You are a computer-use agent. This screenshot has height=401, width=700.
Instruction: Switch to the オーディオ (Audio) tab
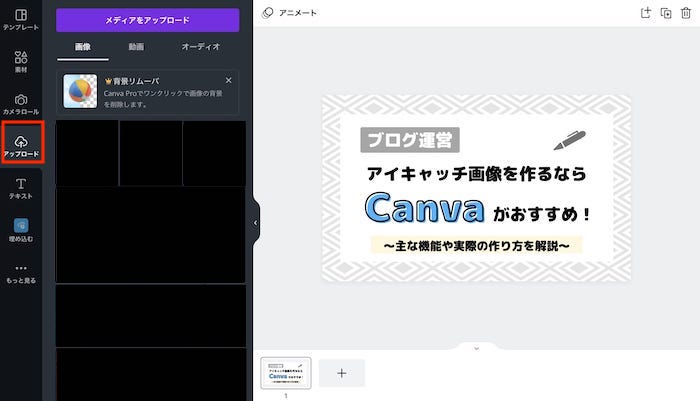(x=200, y=47)
